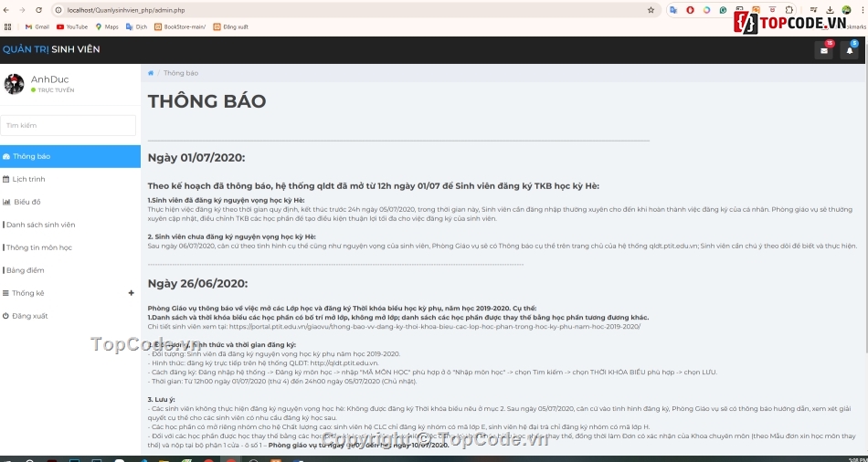Click the THÔNG BÁO page heading
The height and width of the screenshot is (462, 868).
click(207, 101)
